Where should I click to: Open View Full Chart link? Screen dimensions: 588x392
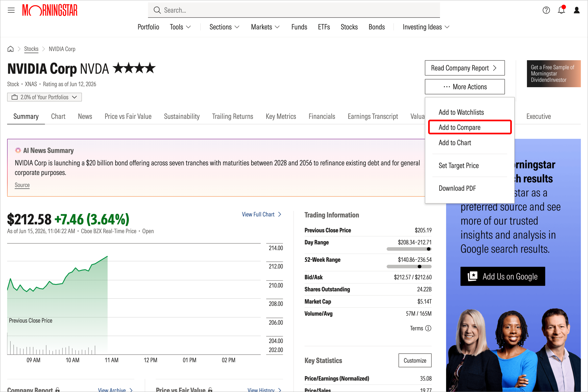pyautogui.click(x=262, y=215)
